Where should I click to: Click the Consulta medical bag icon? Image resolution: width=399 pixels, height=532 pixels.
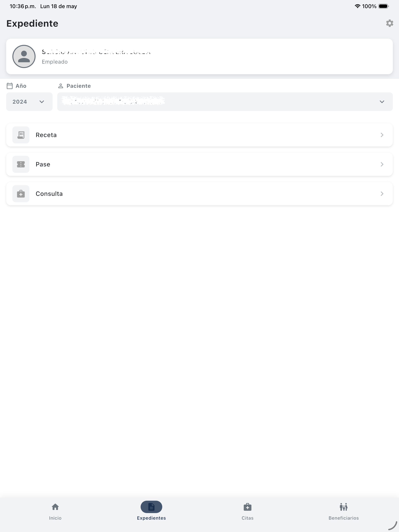tap(21, 194)
